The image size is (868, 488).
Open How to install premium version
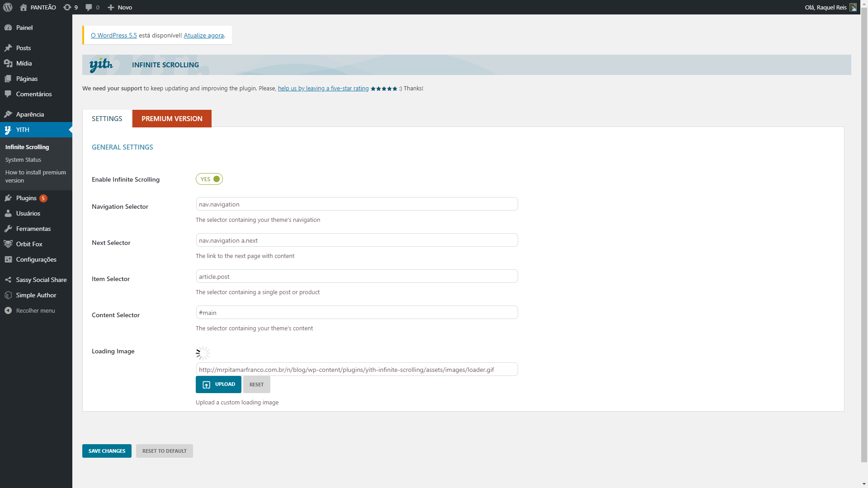36,176
